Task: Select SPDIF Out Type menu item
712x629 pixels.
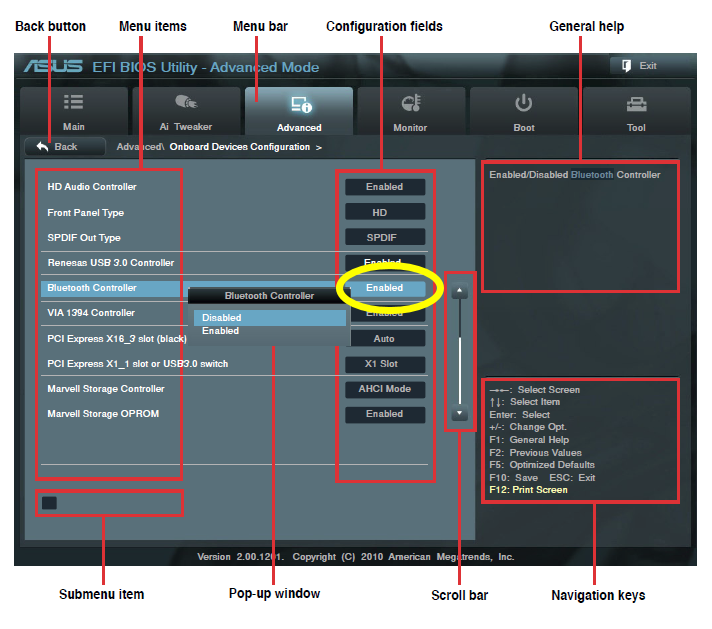Action: pyautogui.click(x=84, y=238)
